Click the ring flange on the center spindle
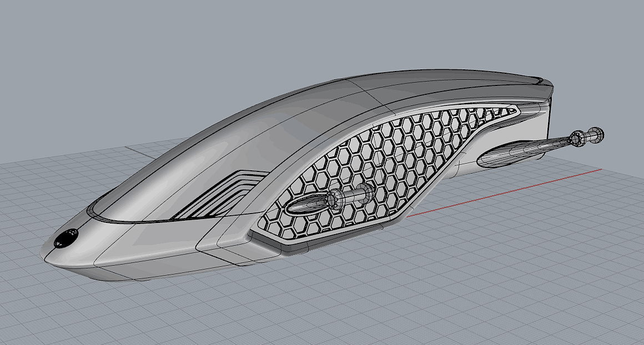Viewport: 644px width, 345px height. (335, 198)
